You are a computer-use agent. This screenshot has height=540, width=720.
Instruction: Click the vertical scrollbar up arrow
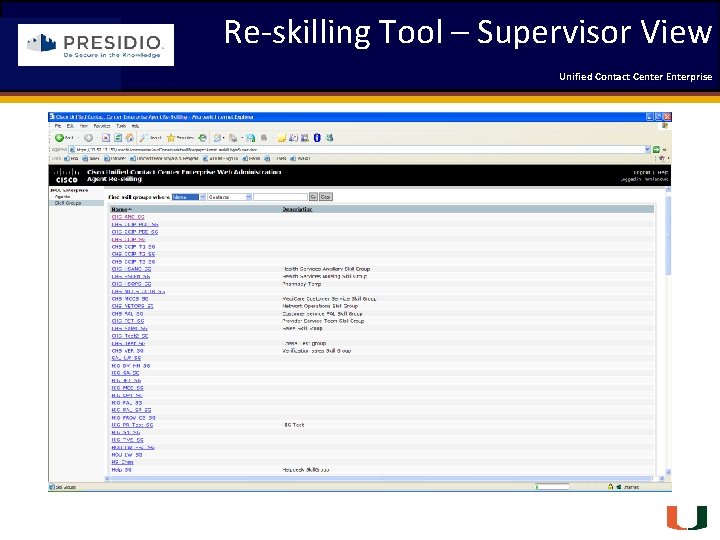coord(668,190)
